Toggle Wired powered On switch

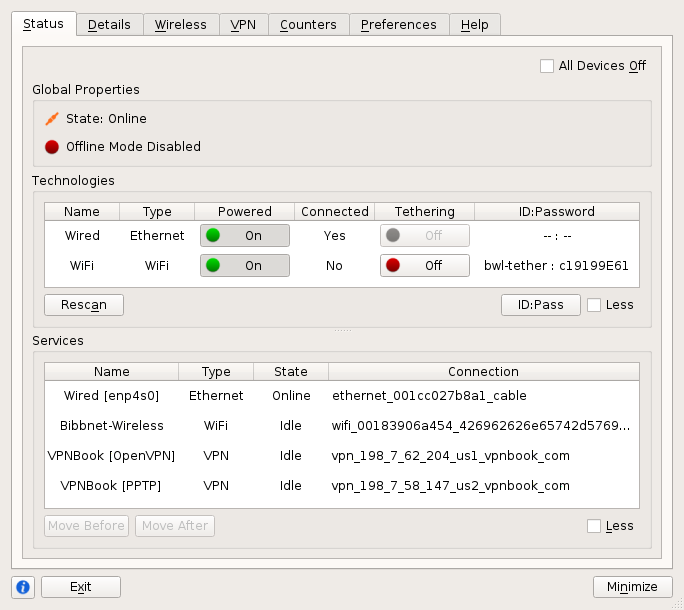click(x=245, y=236)
